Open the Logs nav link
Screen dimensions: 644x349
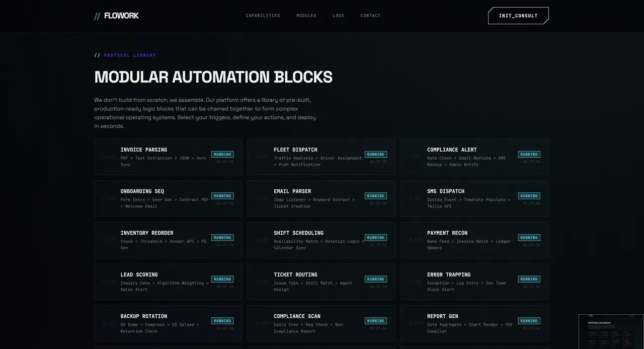[x=339, y=16]
